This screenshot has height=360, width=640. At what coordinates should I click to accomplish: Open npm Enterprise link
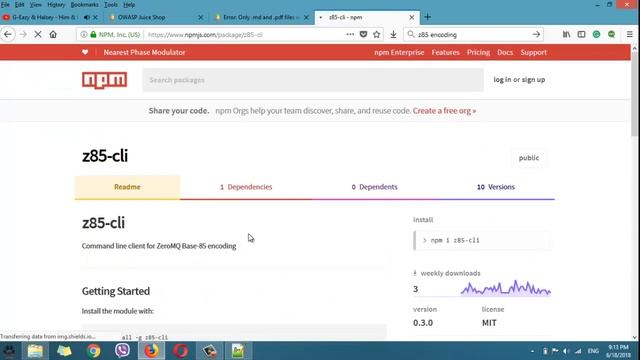tap(399, 52)
